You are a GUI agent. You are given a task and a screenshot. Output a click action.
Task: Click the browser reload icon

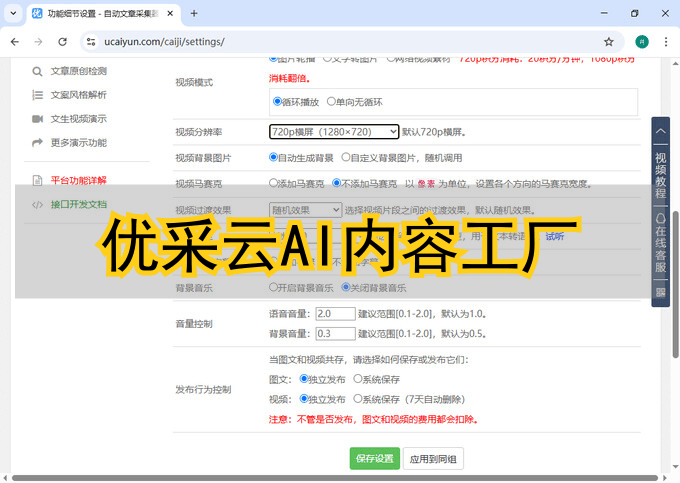(x=63, y=42)
